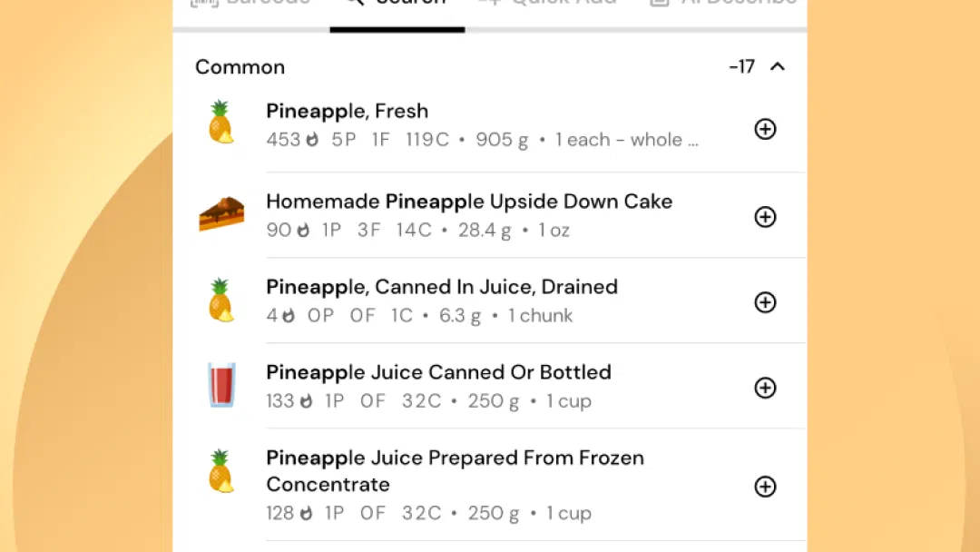Click pineapple icon beside Frozen Concentrate juice
This screenshot has height=552, width=980.
click(x=221, y=470)
